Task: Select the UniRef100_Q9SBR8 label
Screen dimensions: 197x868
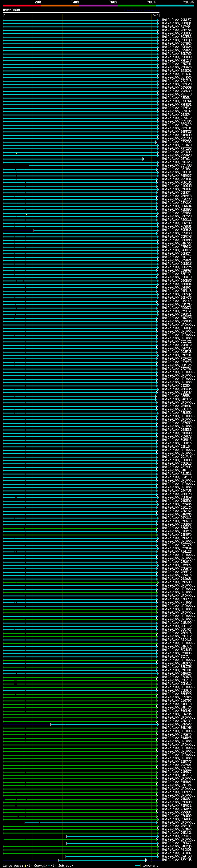Action: click(176, 50)
